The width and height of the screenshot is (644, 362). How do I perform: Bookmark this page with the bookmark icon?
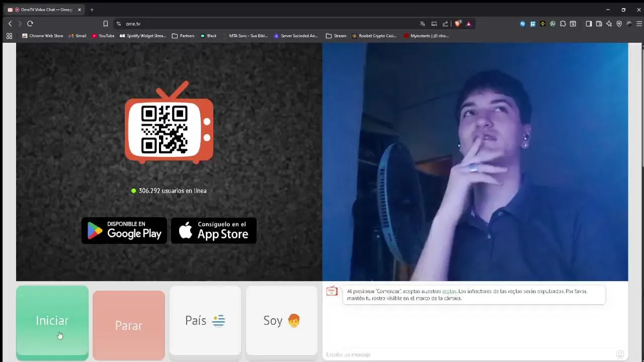coord(106,24)
